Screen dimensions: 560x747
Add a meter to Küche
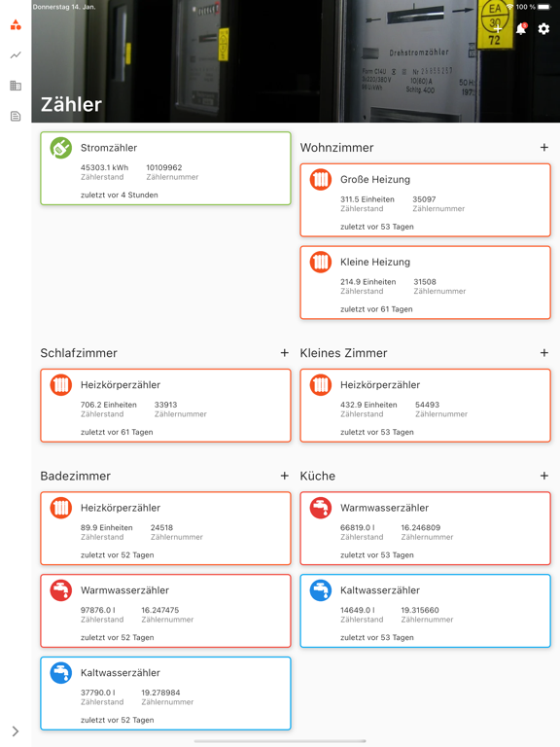pyautogui.click(x=544, y=476)
